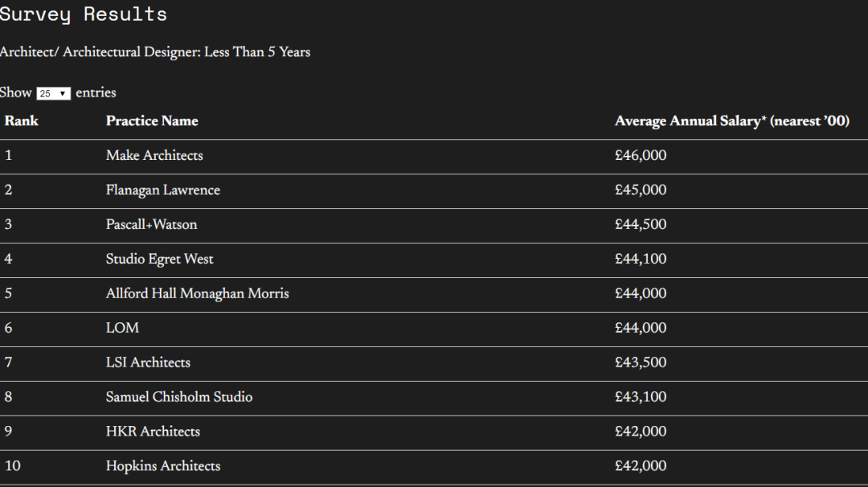Click the Flanagan Lawrence practice name
Viewport: 868px width, 487px height.
click(x=162, y=190)
